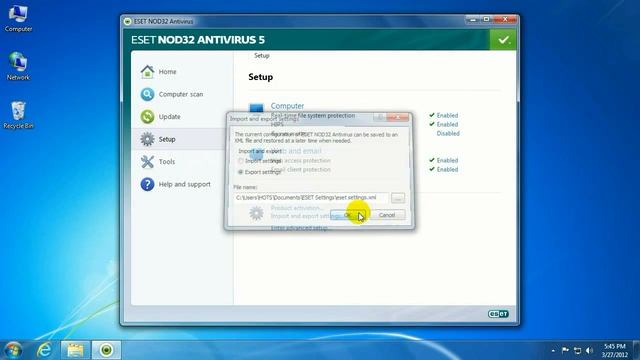
Task: Select the Import settings radio button
Action: pos(241,161)
